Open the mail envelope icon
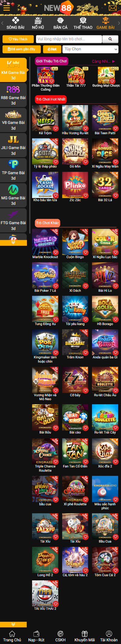Viewport: 121px width, 644px height. (113, 8)
